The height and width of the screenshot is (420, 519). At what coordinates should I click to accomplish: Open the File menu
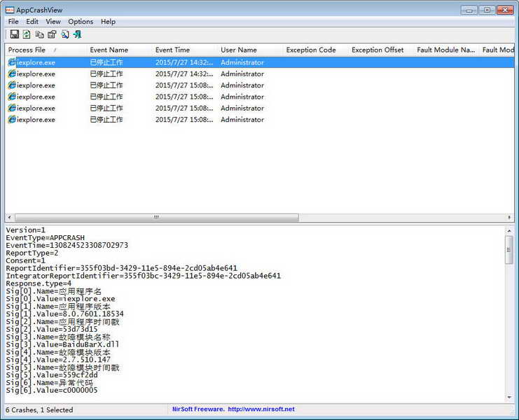click(x=13, y=22)
